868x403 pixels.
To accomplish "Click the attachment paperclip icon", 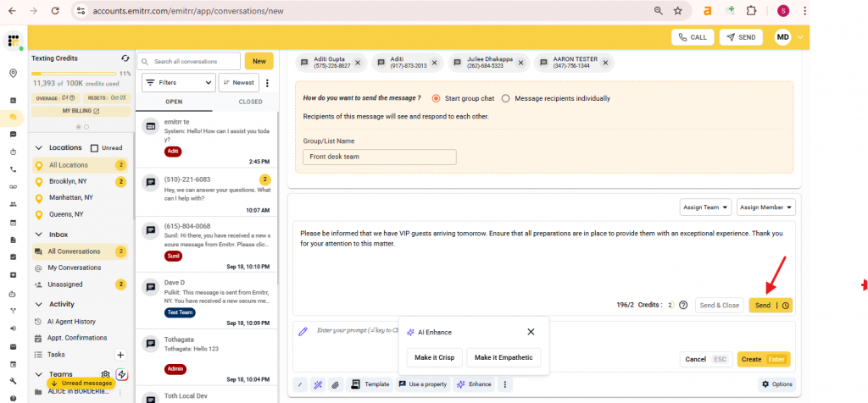I will (x=335, y=384).
